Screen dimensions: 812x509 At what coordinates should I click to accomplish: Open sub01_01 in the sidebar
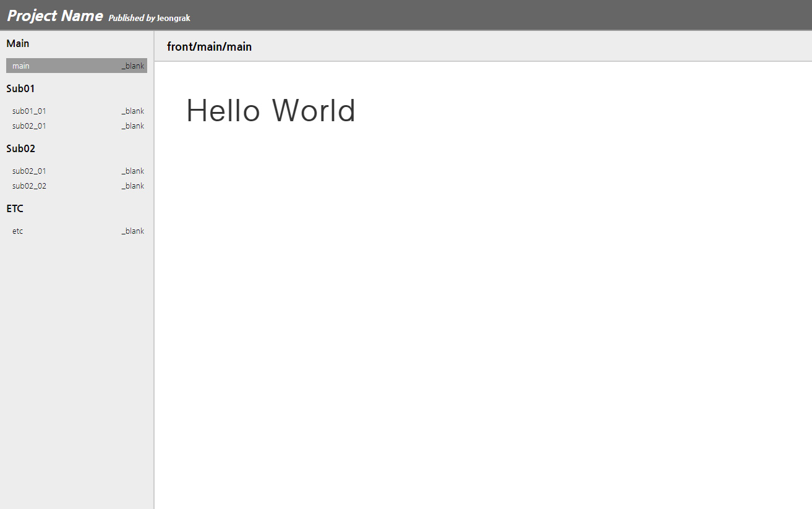(28, 111)
